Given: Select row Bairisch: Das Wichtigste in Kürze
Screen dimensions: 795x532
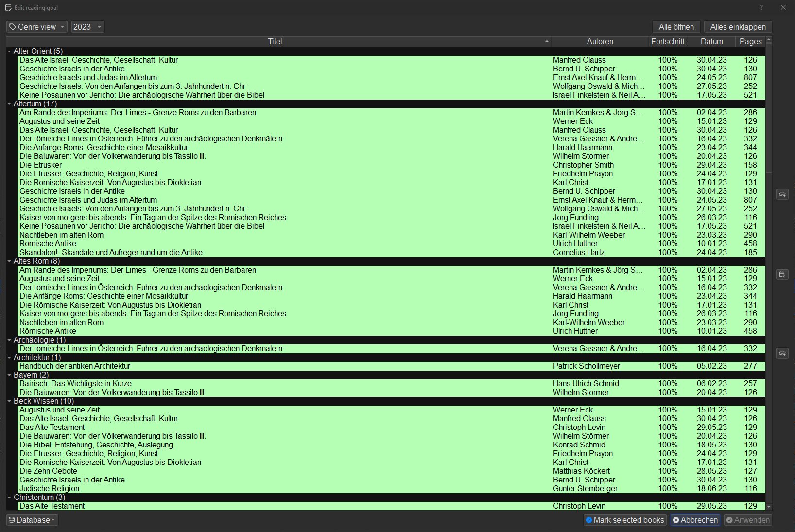Looking at the screenshot, I should [x=392, y=383].
